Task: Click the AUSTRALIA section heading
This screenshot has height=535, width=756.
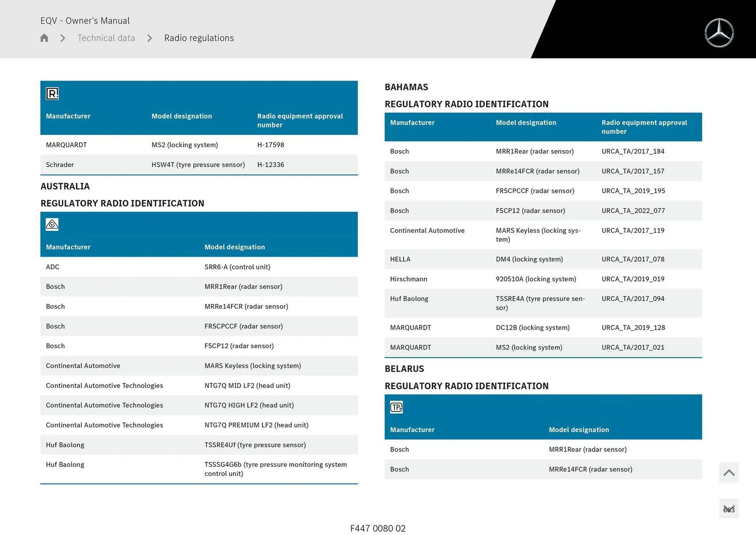Action: (x=65, y=186)
